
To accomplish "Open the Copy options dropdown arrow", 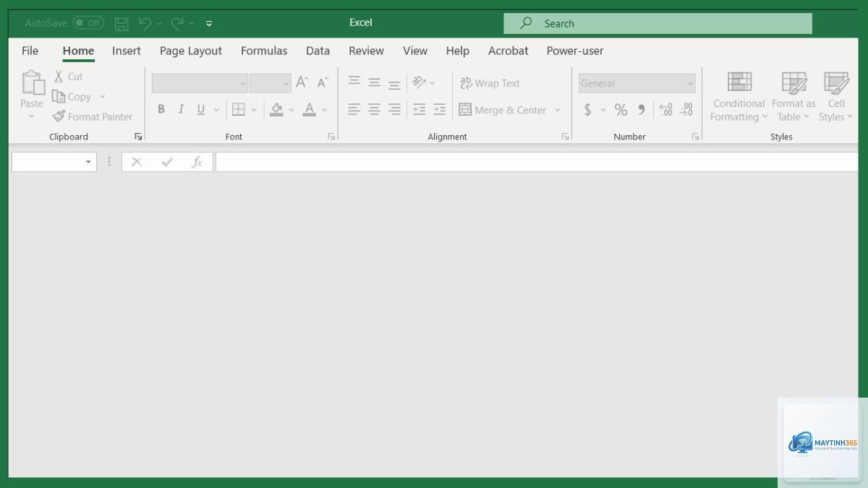I will tap(102, 96).
